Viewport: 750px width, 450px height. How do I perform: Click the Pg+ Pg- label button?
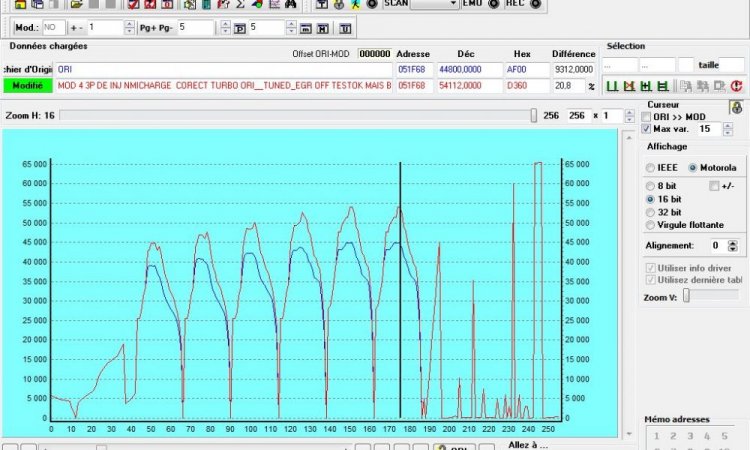pos(156,28)
